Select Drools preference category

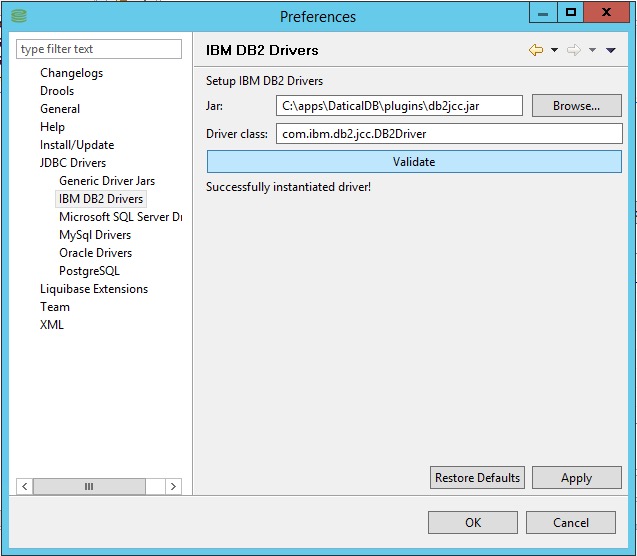point(57,91)
